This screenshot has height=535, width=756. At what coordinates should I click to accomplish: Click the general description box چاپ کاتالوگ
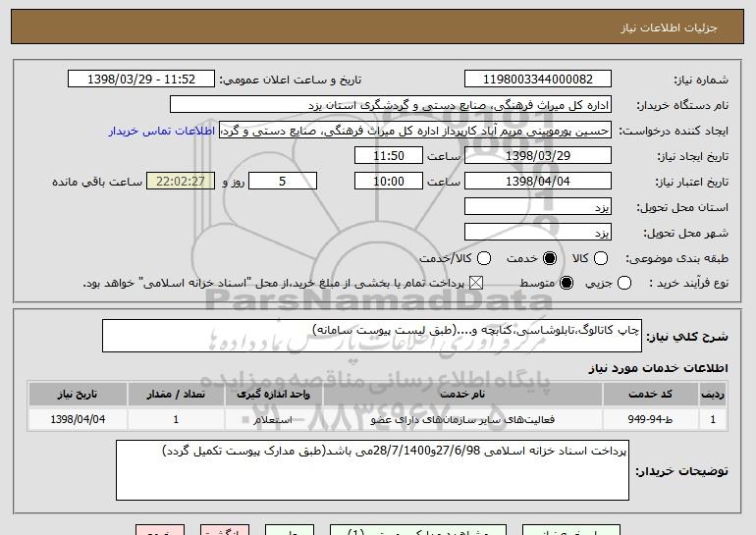click(372, 336)
